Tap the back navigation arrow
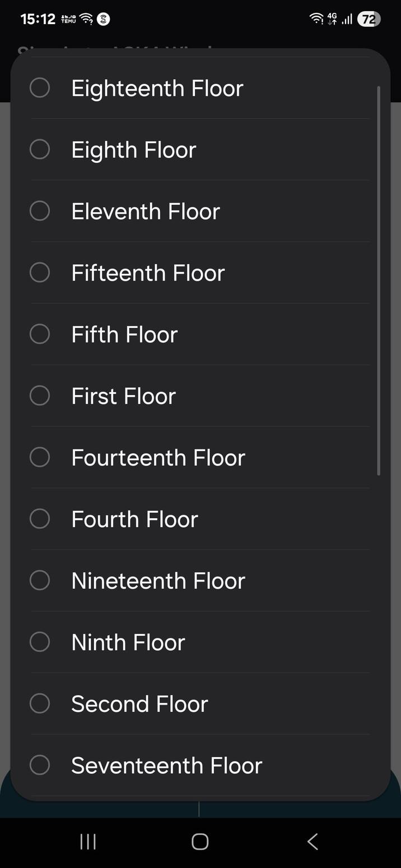The image size is (401, 868). (x=312, y=841)
